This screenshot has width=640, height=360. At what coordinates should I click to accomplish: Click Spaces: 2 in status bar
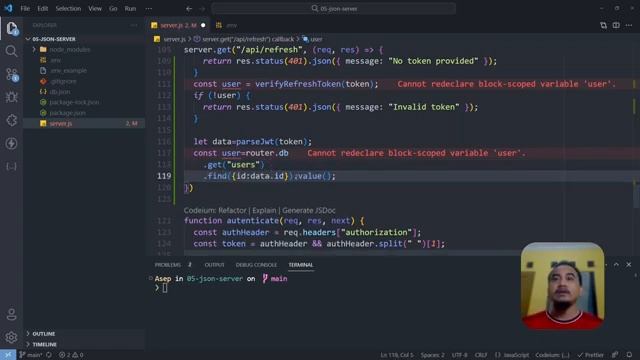[x=432, y=355]
